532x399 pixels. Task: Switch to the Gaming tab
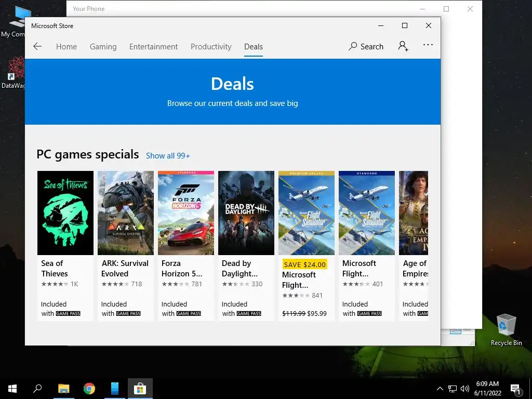pyautogui.click(x=103, y=46)
